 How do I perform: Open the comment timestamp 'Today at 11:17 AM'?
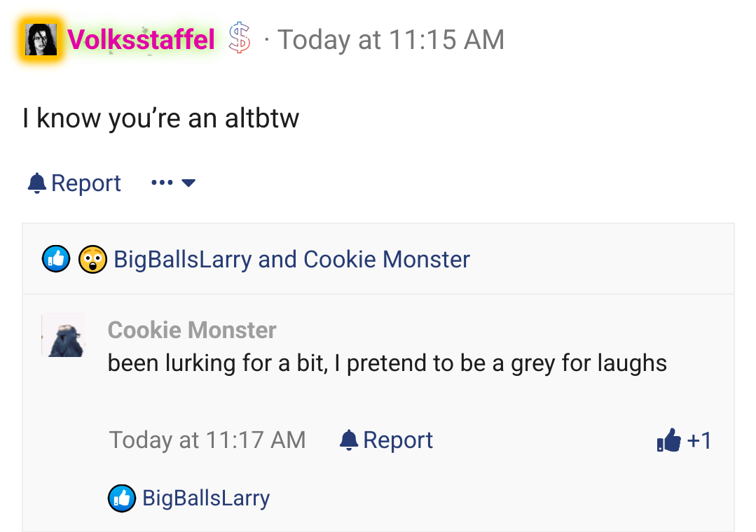(207, 440)
